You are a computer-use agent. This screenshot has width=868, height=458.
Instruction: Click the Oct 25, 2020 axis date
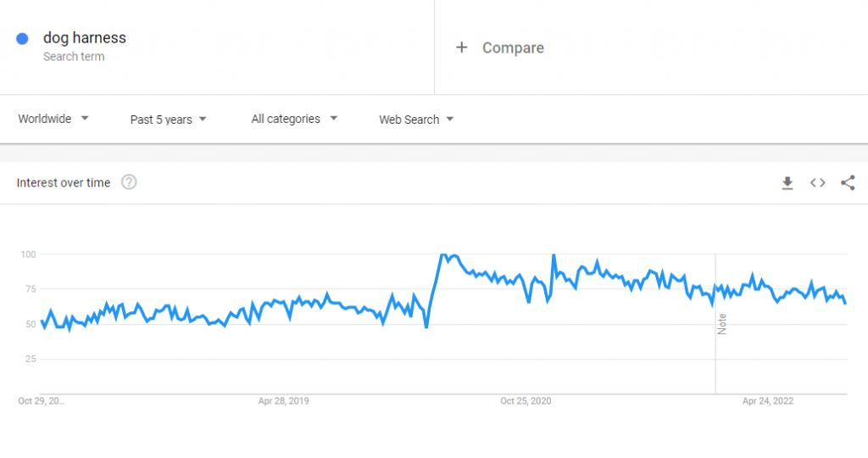[x=526, y=401]
